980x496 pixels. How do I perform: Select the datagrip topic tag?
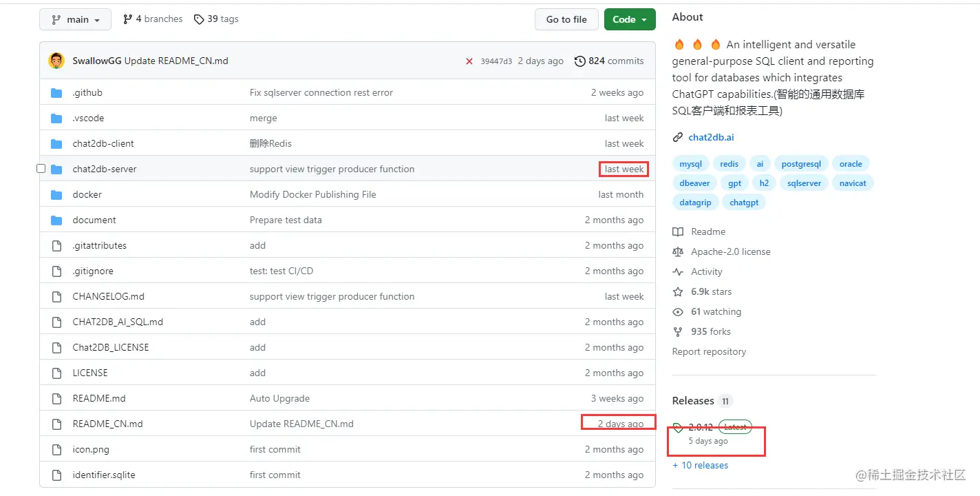[x=695, y=203]
